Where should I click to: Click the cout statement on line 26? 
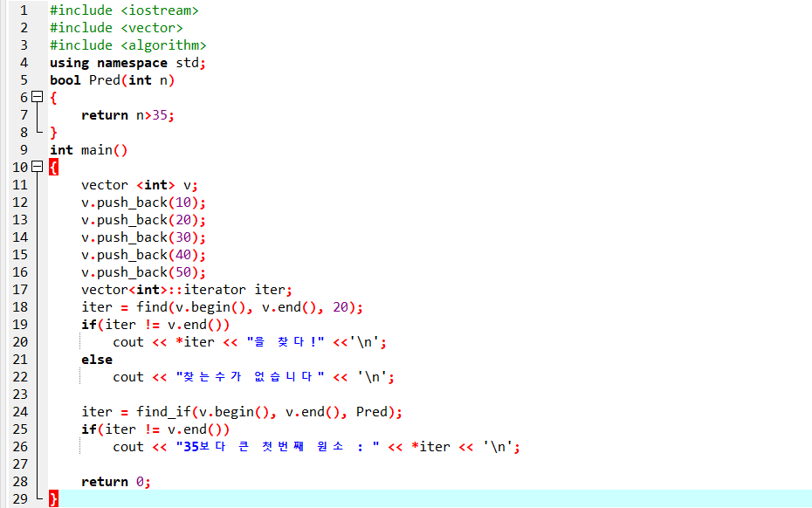click(316, 447)
